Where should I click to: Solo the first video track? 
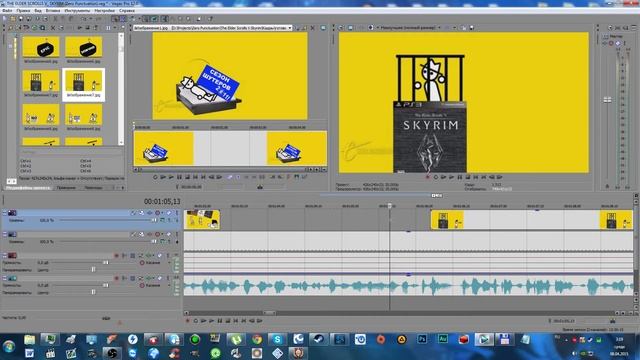pos(177,213)
